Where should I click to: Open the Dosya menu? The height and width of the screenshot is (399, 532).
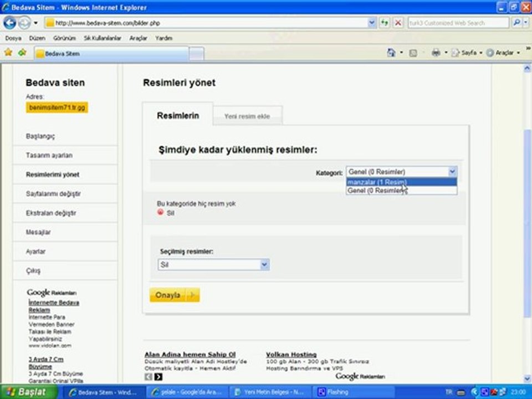[13, 38]
